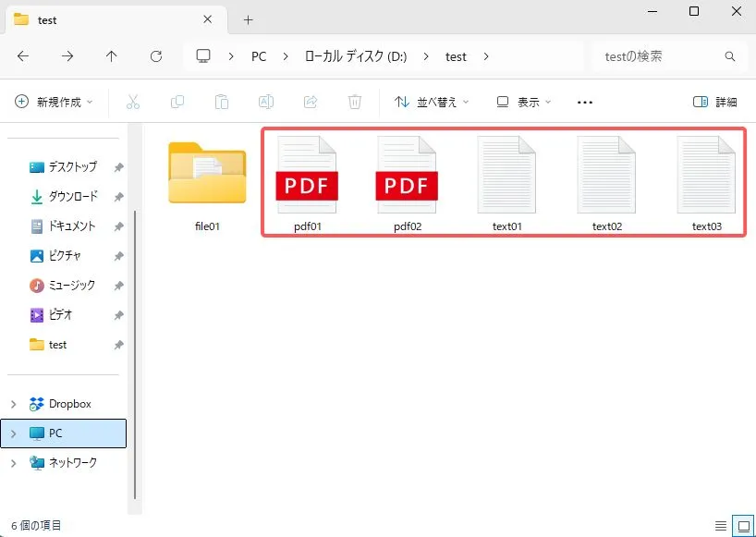Viewport: 756px width, 537px height.
Task: Click the Rename icon in toolbar
Action: click(266, 102)
